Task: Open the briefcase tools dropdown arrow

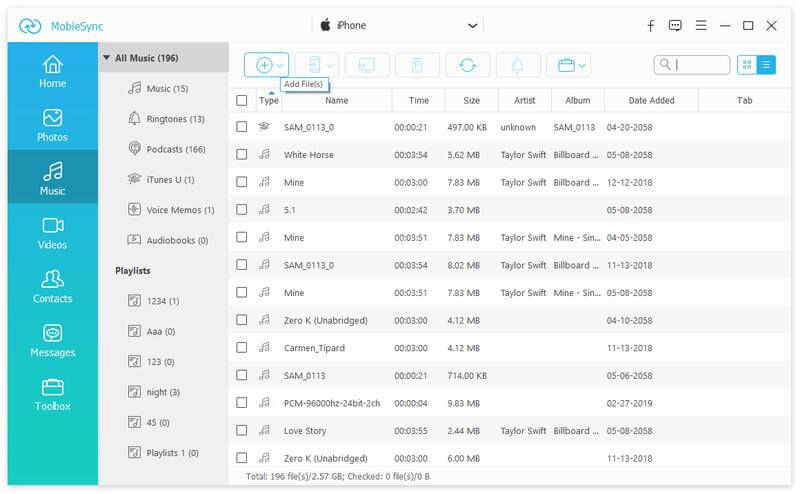Action: point(582,66)
